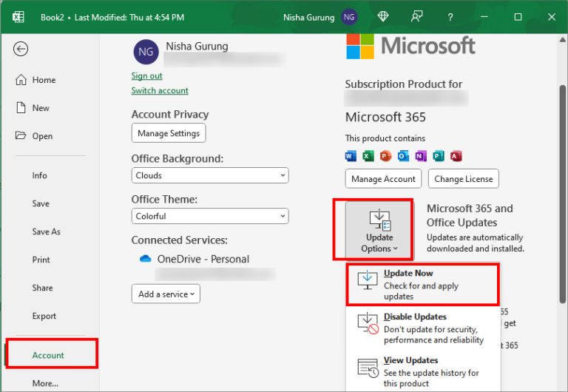Click the Update Now monitor icon
The height and width of the screenshot is (392, 568).
[368, 280]
